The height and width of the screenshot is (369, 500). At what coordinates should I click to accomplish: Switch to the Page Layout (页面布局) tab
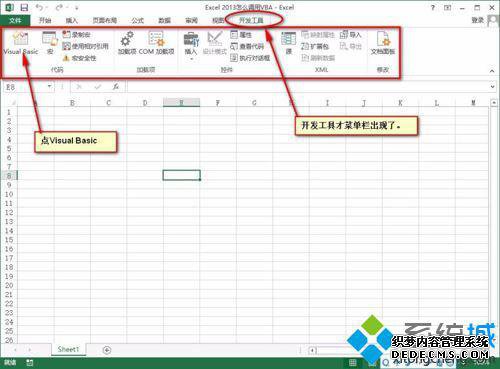[105, 20]
